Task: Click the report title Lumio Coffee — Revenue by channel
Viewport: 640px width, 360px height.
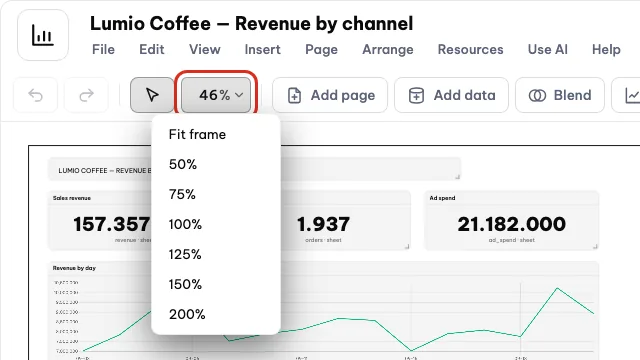Action: tap(251, 23)
